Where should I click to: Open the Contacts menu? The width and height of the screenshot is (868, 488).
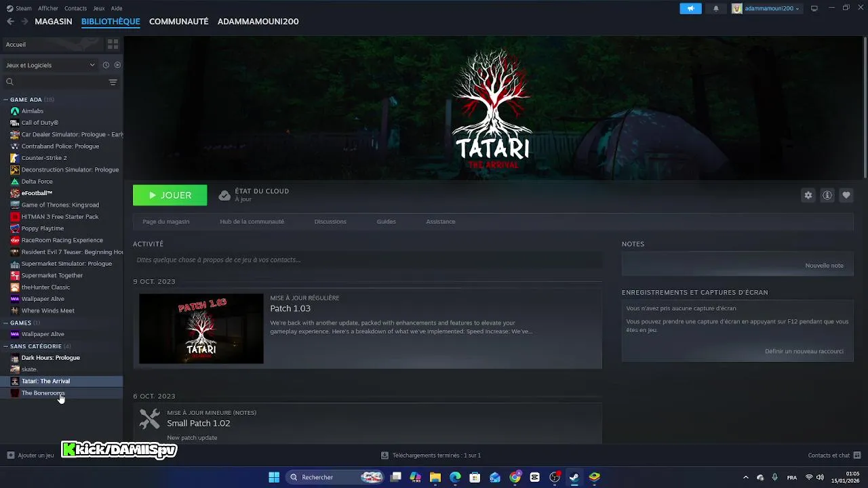pos(75,8)
